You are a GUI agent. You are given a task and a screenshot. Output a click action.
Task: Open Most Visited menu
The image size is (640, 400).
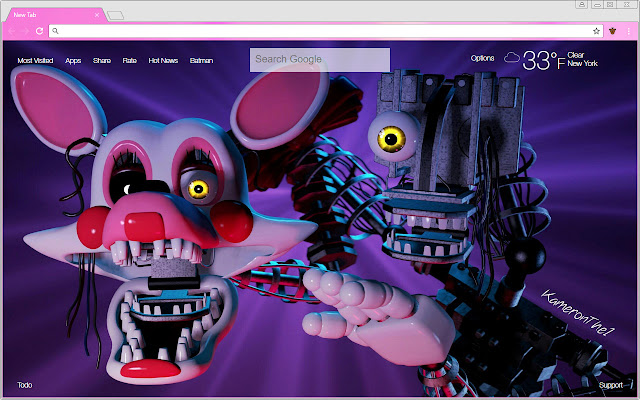pos(35,60)
